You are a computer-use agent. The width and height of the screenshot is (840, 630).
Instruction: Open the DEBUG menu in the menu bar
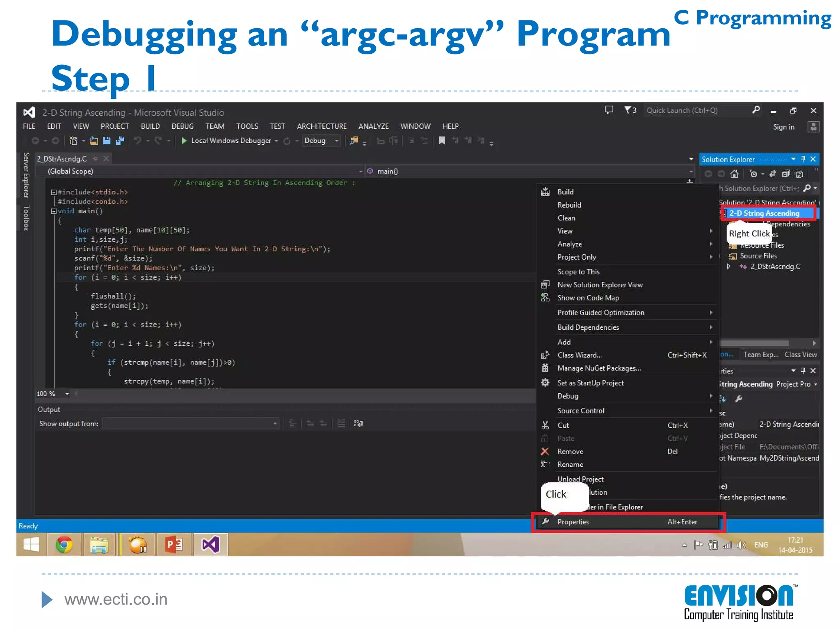[183, 126]
